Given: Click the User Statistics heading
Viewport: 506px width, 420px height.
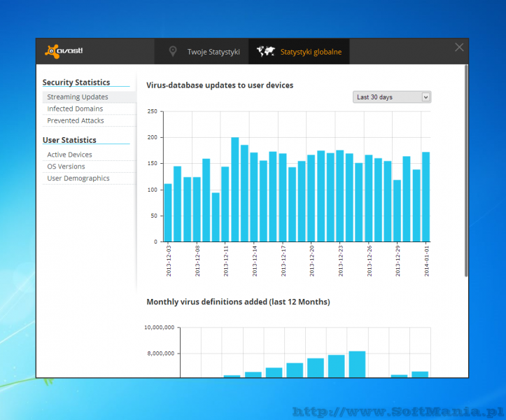Looking at the screenshot, I should coord(69,140).
